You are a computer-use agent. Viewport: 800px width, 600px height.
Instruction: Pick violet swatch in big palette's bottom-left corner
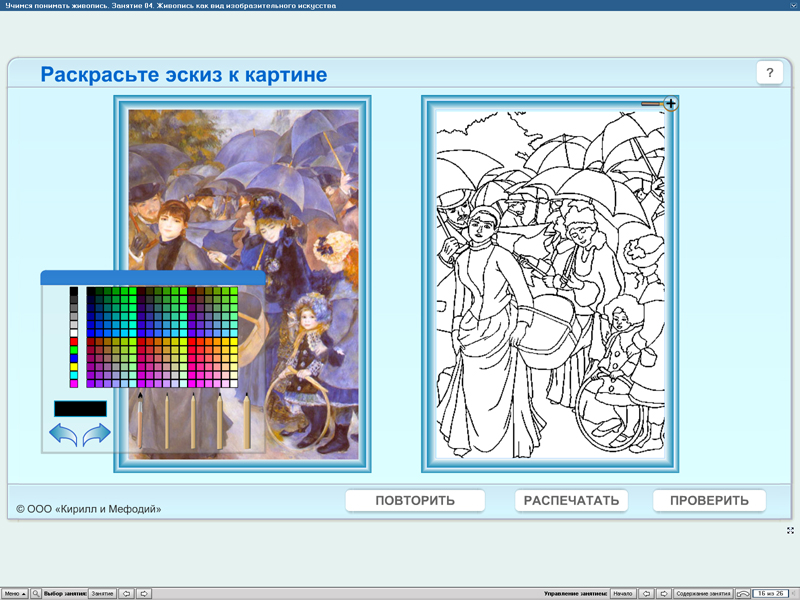coord(91,384)
